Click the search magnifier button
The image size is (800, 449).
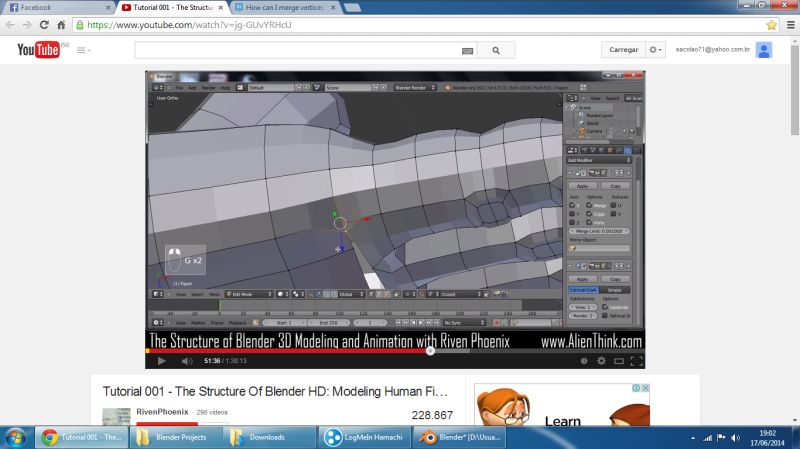coord(496,51)
